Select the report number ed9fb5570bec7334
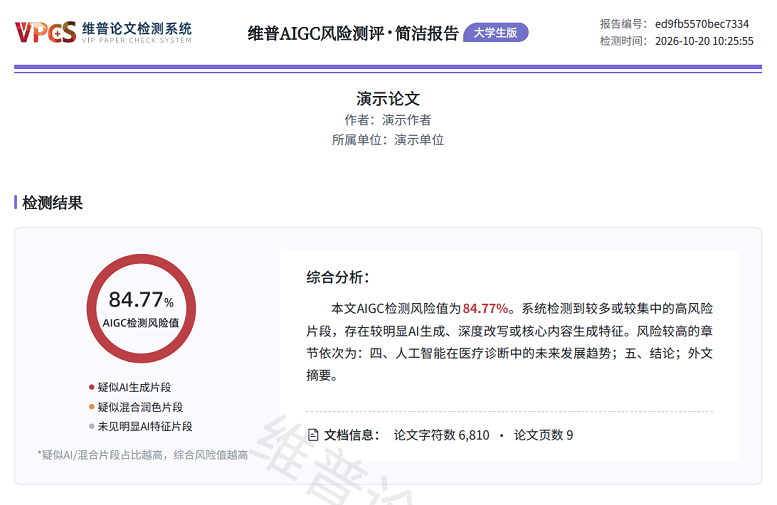Image resolution: width=777 pixels, height=505 pixels. [x=702, y=24]
